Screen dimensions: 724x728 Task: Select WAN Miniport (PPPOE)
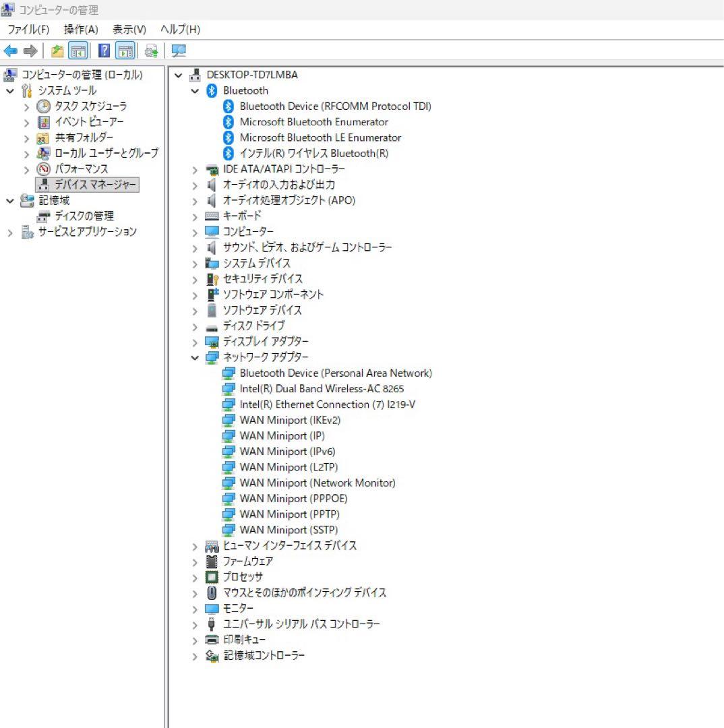click(x=293, y=499)
